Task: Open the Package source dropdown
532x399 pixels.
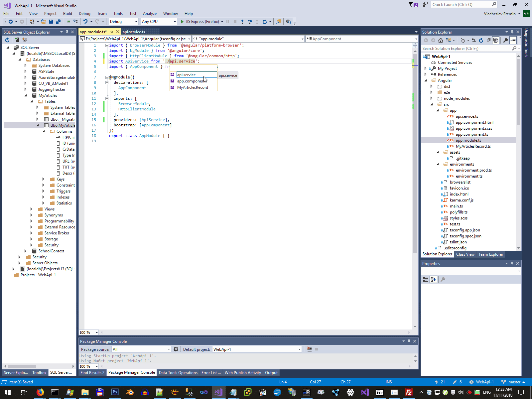Action: pyautogui.click(x=141, y=349)
